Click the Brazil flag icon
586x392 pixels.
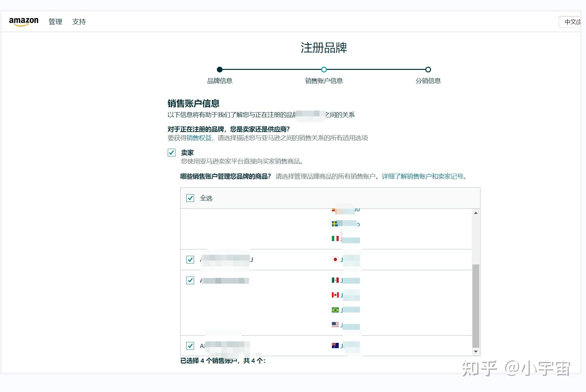pyautogui.click(x=335, y=310)
